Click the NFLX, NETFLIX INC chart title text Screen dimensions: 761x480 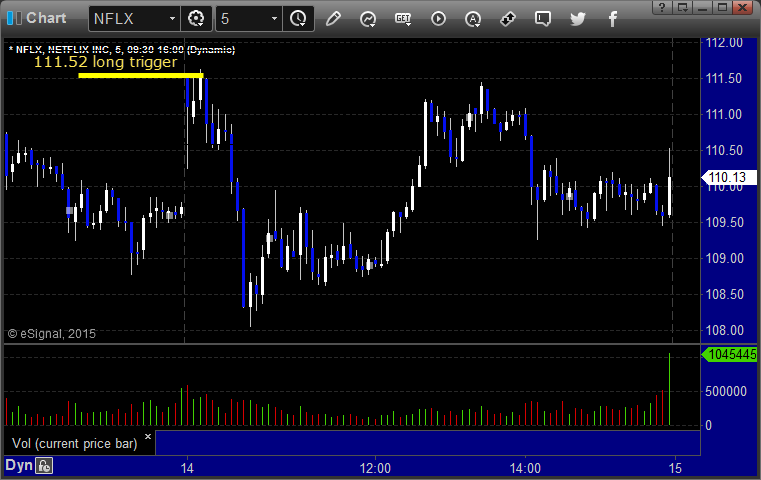click(x=122, y=50)
